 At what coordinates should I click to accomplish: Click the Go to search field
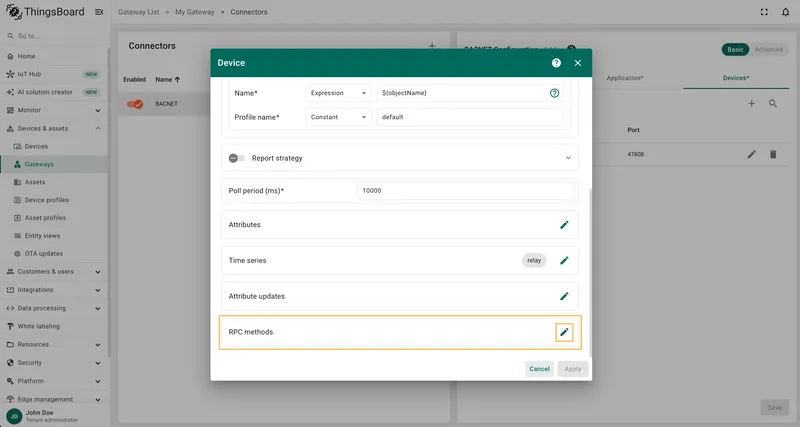pos(55,36)
